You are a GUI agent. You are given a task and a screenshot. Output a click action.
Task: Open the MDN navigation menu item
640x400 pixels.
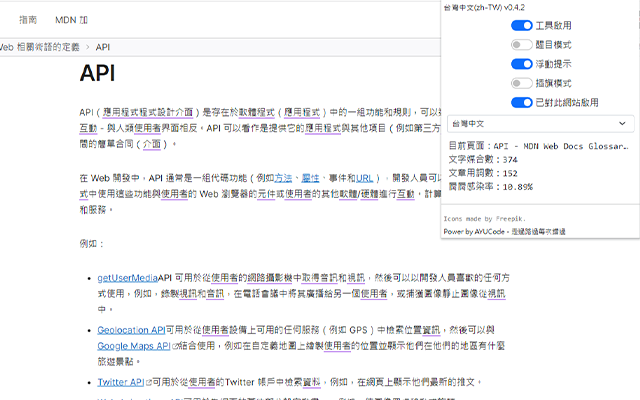pos(71,20)
